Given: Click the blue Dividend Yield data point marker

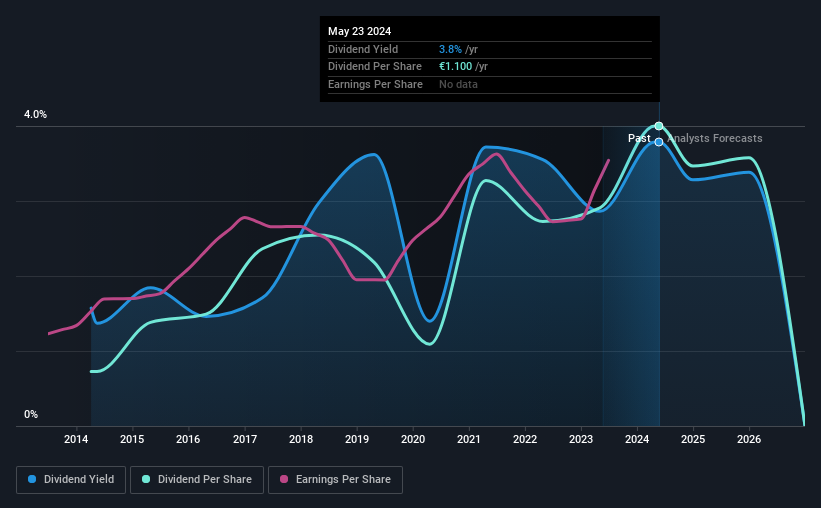Looking at the screenshot, I should pyautogui.click(x=659, y=142).
